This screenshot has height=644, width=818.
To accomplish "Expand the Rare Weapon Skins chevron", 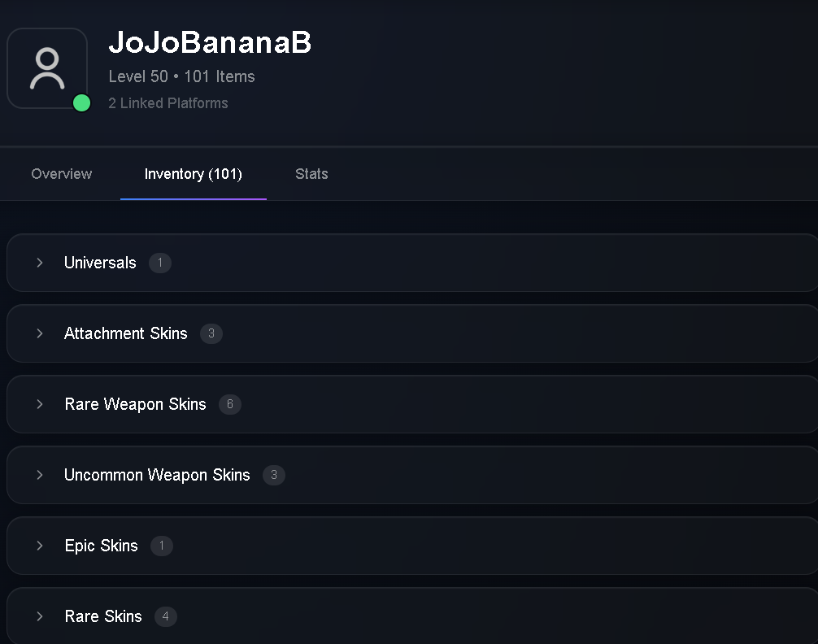I will 40,404.
